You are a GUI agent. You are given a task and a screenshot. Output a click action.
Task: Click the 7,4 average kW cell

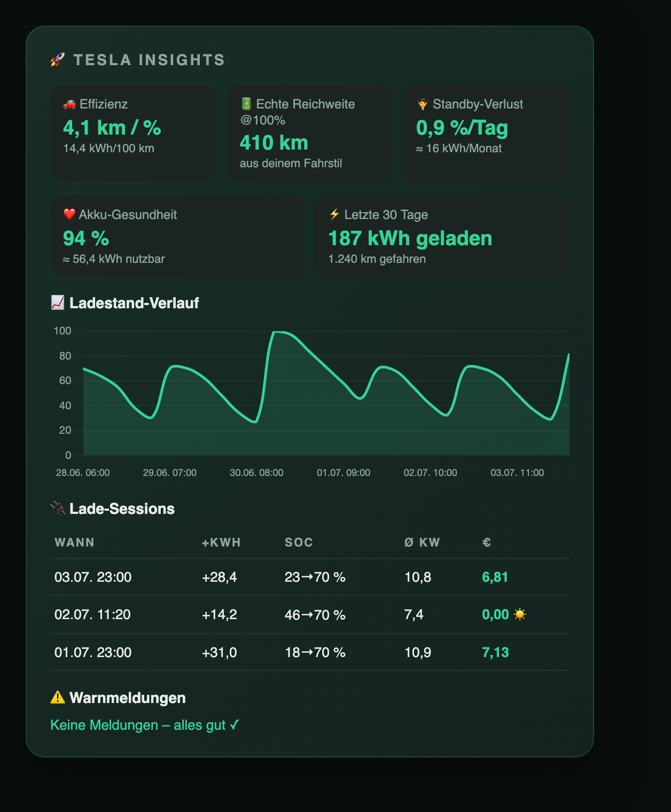pyautogui.click(x=414, y=614)
